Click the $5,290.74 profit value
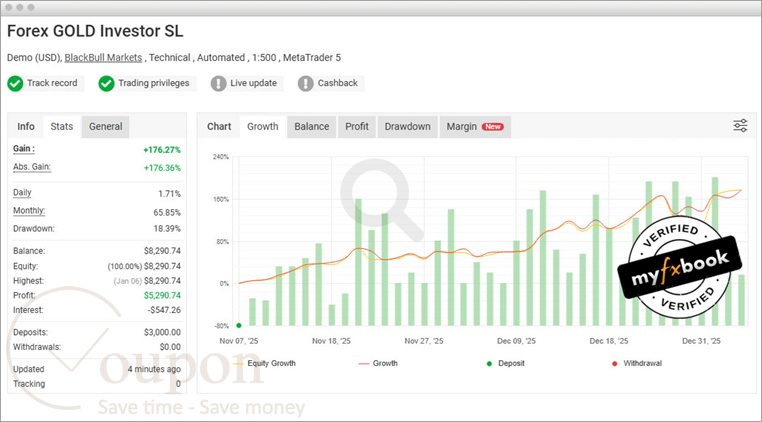The width and height of the screenshot is (762, 422). pos(162,296)
